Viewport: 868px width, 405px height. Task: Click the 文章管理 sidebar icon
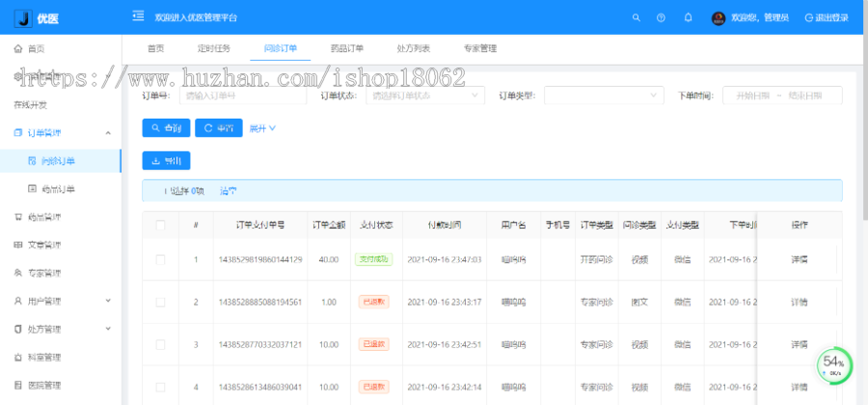[x=18, y=245]
